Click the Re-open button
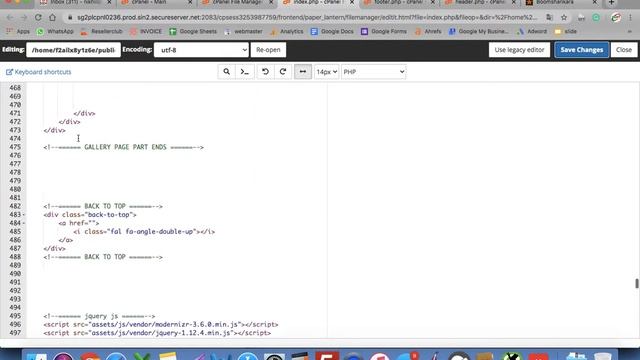640x360 pixels. pos(268,50)
